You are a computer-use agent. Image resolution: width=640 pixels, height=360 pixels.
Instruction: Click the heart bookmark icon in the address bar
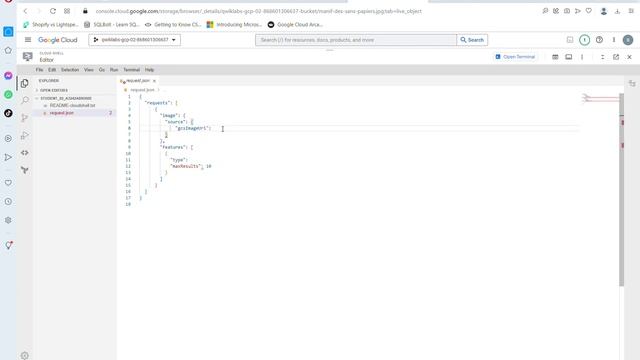coord(589,11)
